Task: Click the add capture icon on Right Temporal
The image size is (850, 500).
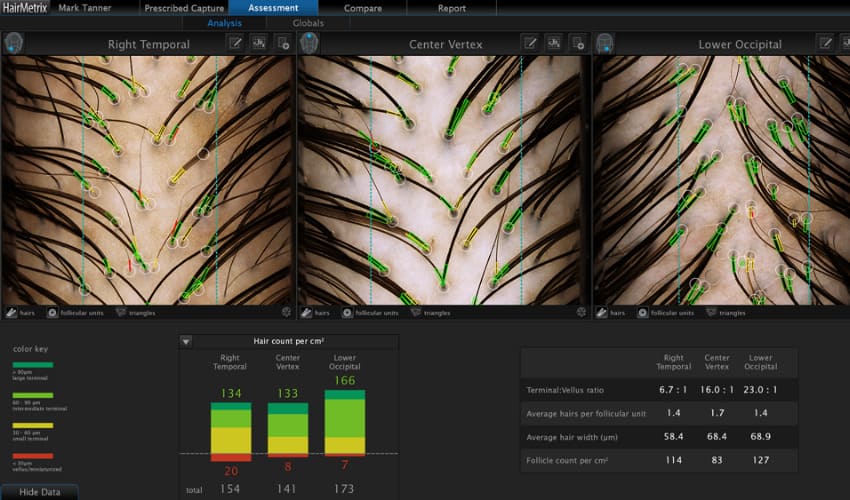Action: tap(283, 43)
